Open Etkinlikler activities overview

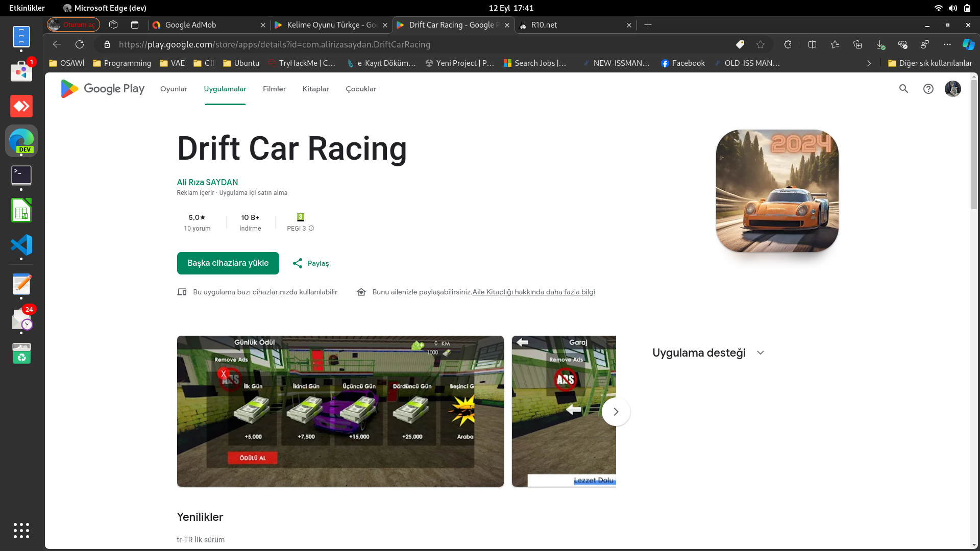(x=27, y=8)
